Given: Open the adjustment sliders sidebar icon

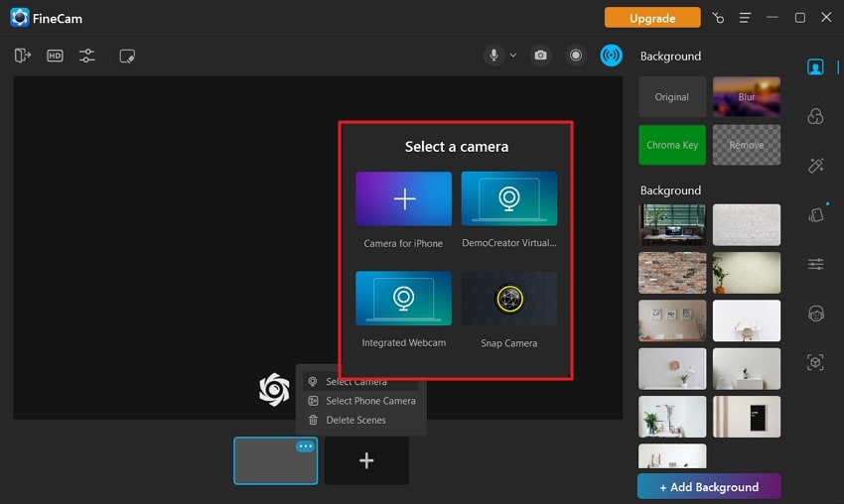Looking at the screenshot, I should pos(815,264).
